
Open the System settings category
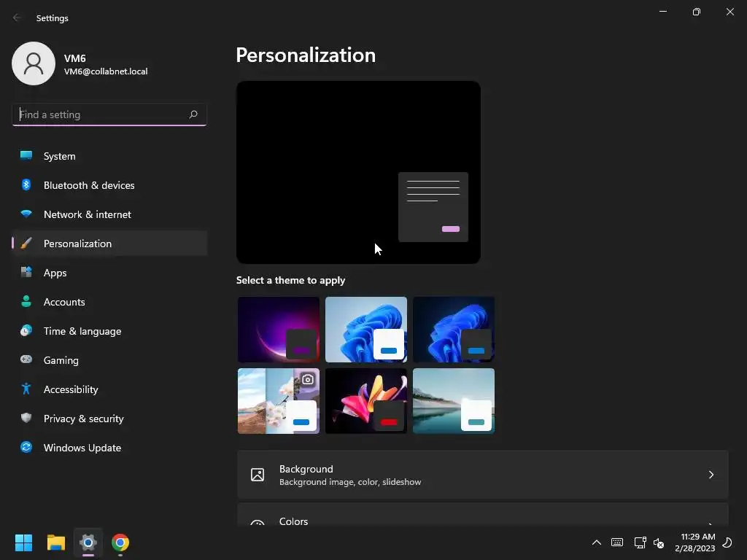pos(109,156)
